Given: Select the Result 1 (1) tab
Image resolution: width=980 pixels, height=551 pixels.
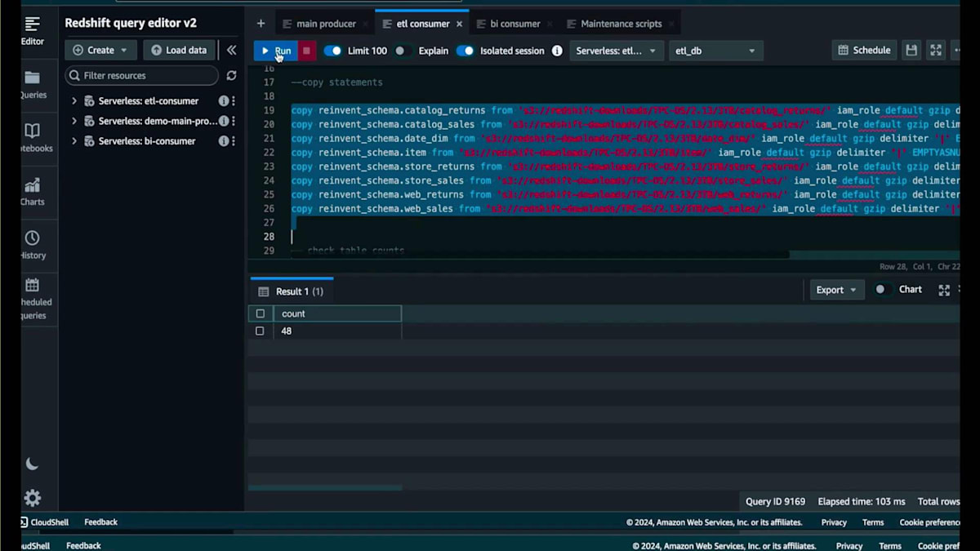Looking at the screenshot, I should tap(292, 291).
